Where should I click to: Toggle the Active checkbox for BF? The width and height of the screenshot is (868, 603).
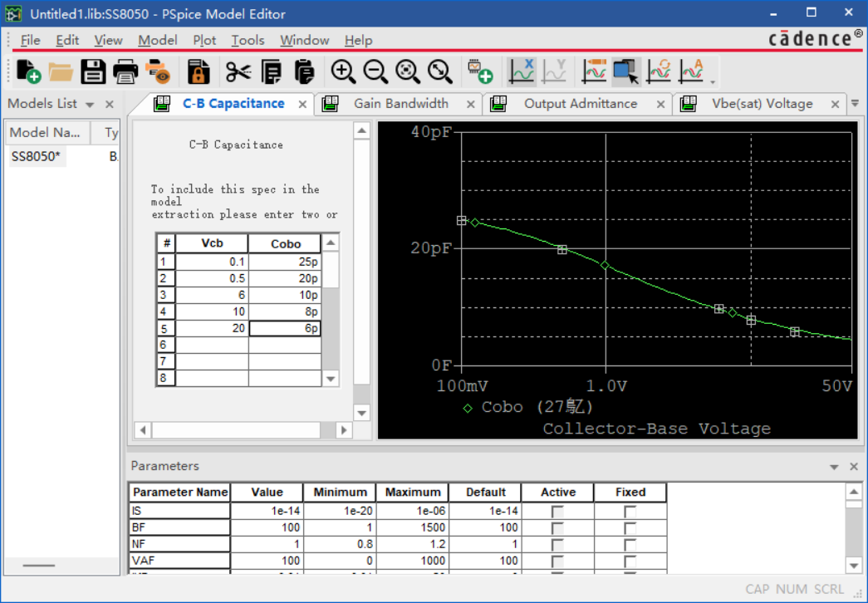click(557, 527)
